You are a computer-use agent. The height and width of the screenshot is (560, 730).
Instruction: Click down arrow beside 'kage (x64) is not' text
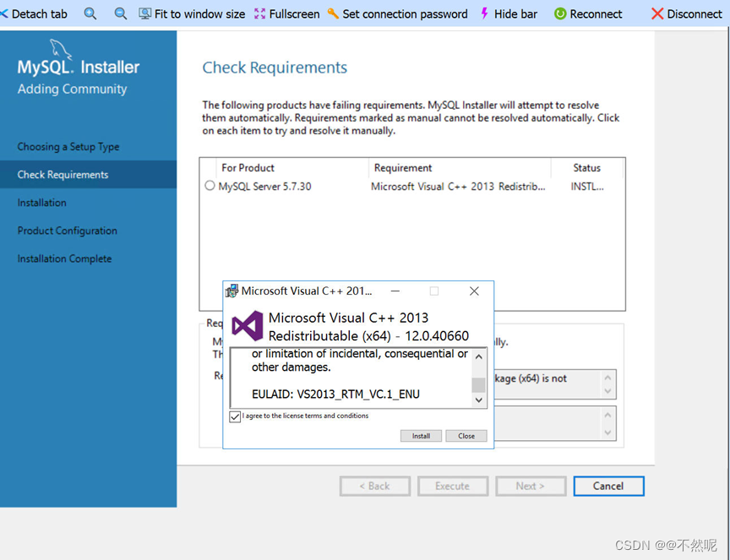pos(607,391)
